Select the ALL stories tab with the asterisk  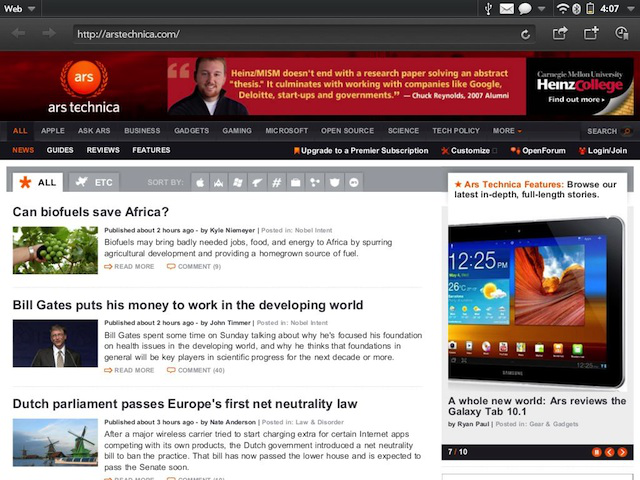click(38, 182)
